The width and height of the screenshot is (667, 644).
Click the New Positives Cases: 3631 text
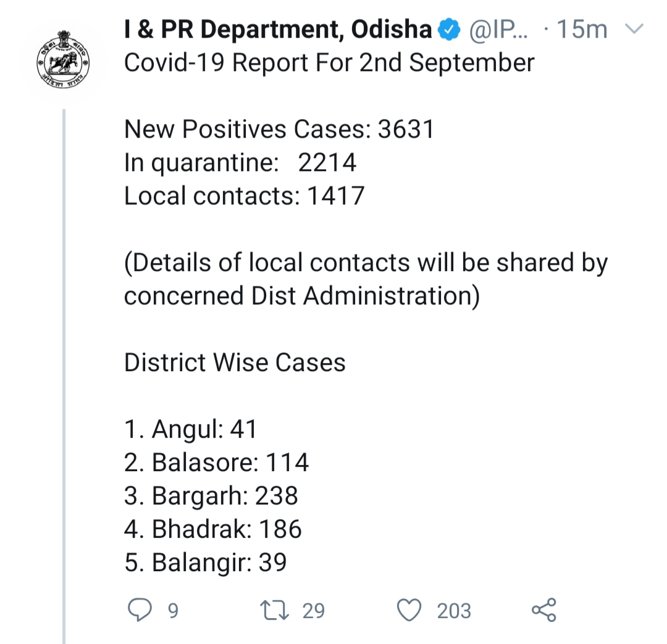[x=279, y=130]
